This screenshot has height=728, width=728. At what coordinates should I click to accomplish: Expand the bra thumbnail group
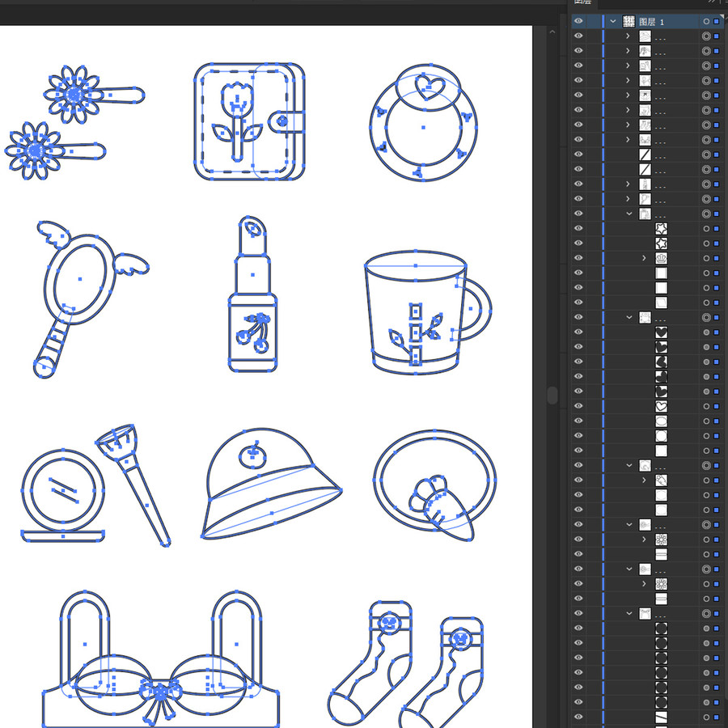tap(629, 139)
